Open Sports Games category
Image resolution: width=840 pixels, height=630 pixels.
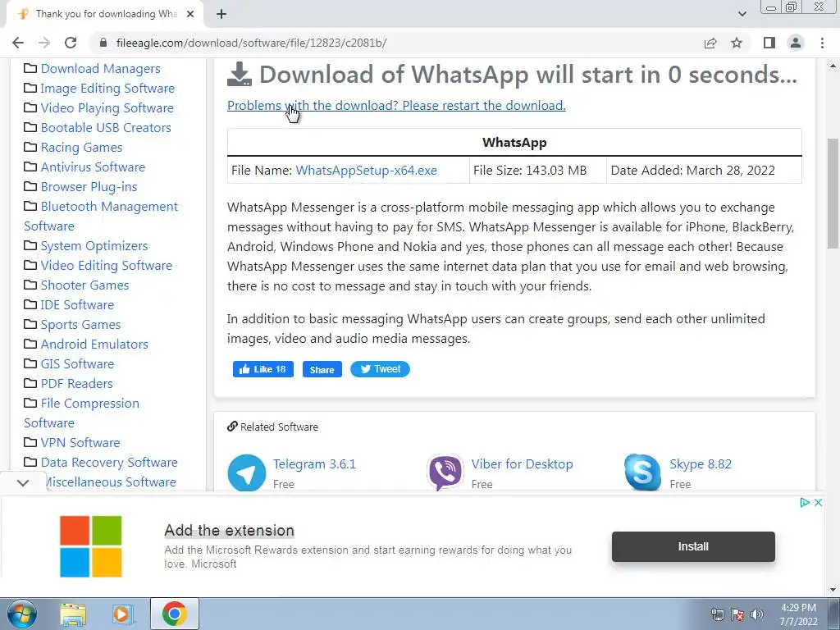coord(81,325)
